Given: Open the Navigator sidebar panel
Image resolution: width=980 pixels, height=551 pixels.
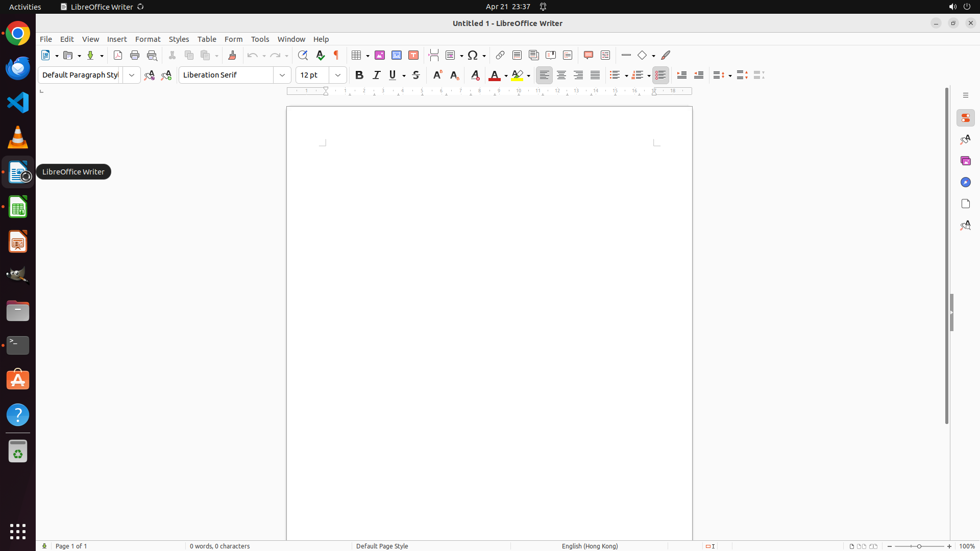Looking at the screenshot, I should [x=965, y=182].
